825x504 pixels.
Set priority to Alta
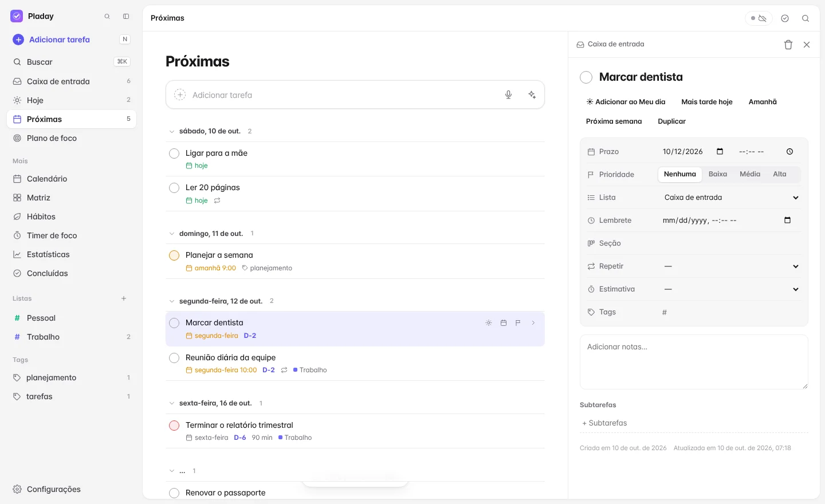click(780, 174)
